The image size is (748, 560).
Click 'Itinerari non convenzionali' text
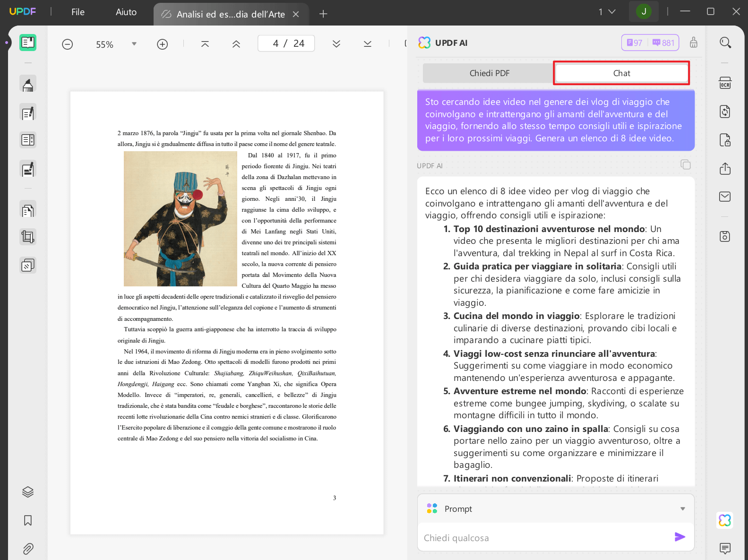512,478
